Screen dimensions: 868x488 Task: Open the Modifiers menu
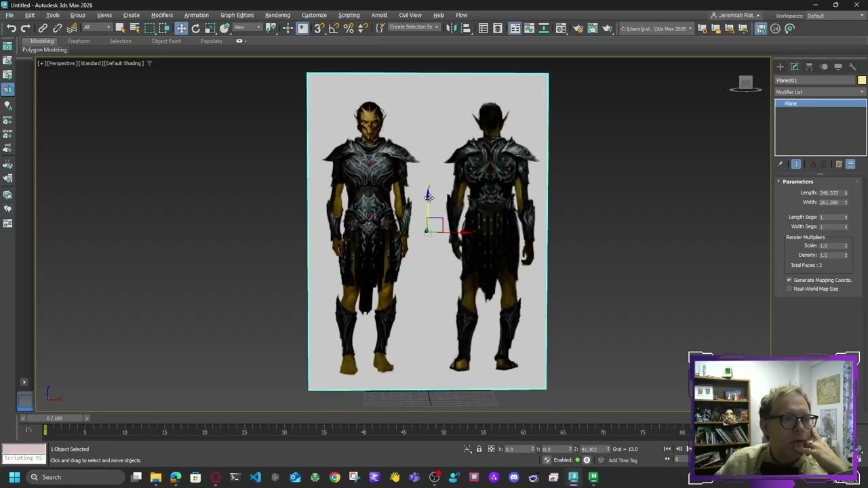pyautogui.click(x=161, y=15)
